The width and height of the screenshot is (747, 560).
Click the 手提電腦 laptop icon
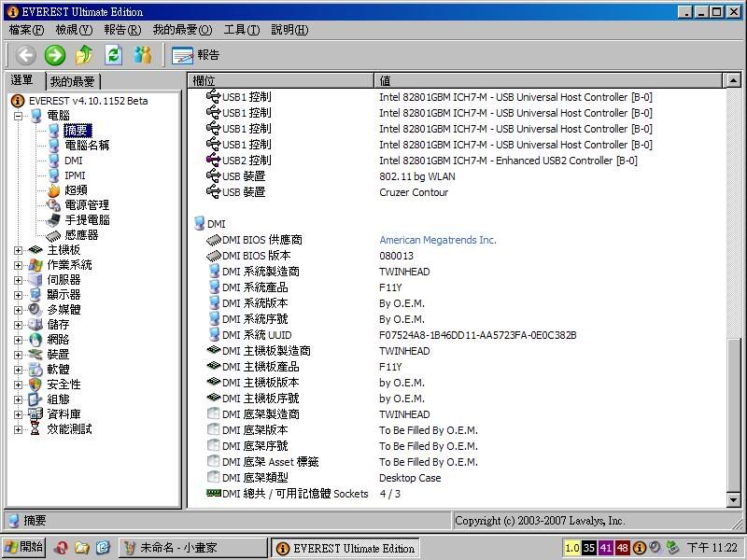coord(53,220)
